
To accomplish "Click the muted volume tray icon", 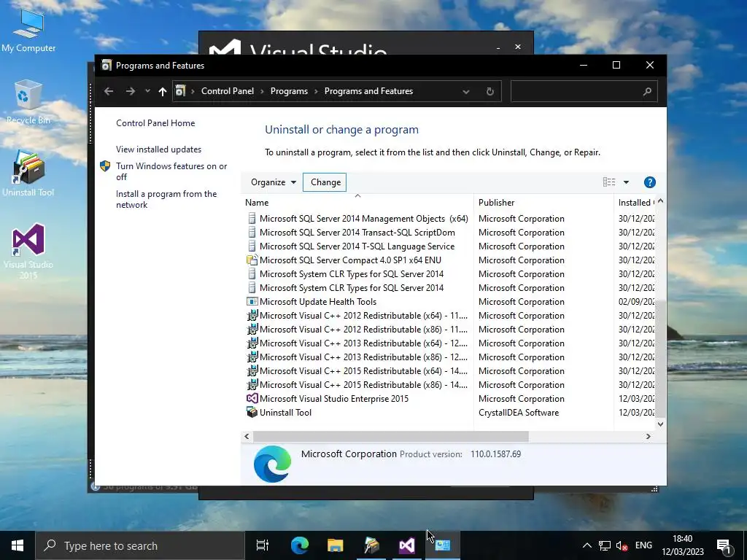I will pyautogui.click(x=622, y=545).
